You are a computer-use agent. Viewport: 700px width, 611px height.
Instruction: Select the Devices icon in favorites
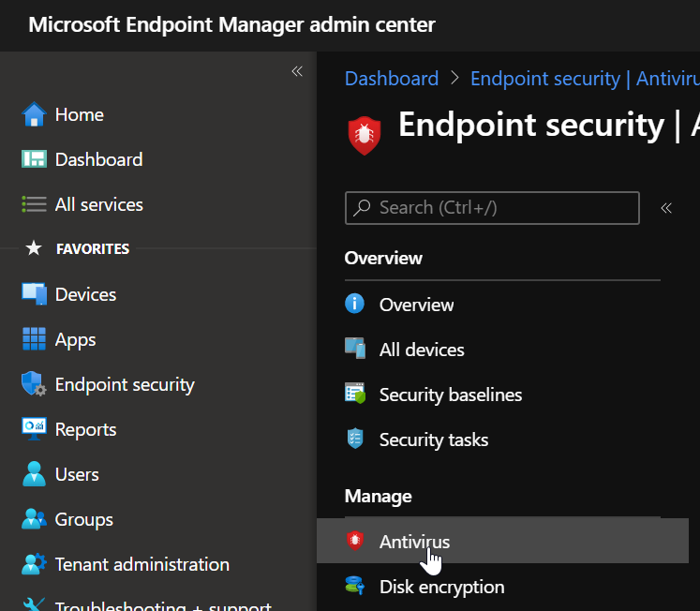pyautogui.click(x=34, y=294)
